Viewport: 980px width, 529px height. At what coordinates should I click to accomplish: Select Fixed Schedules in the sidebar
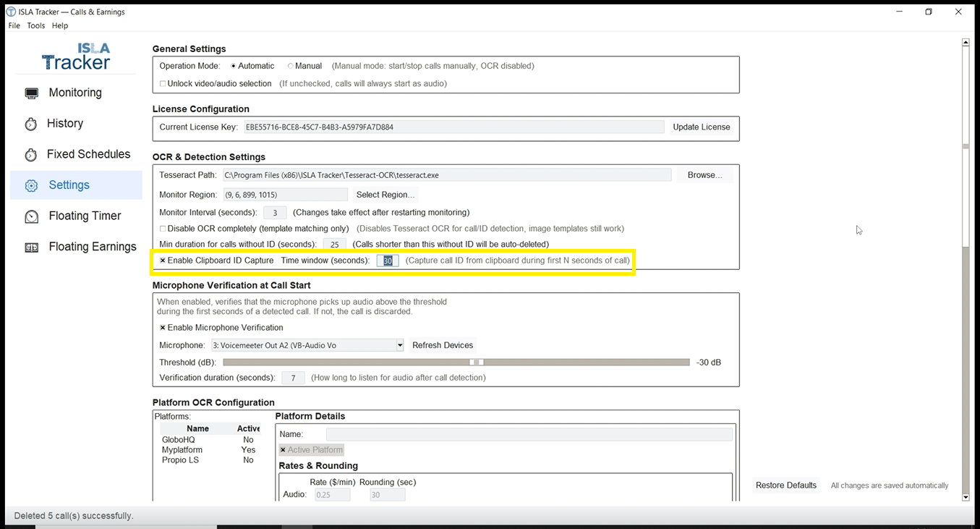click(89, 154)
